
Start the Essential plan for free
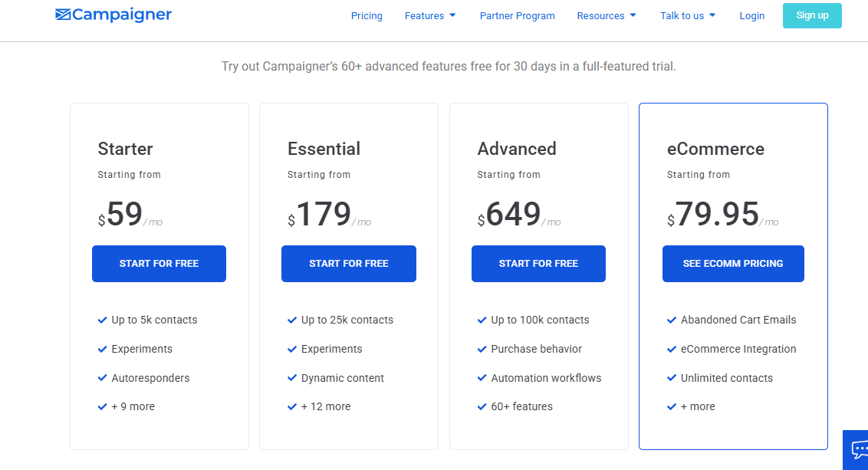point(348,264)
